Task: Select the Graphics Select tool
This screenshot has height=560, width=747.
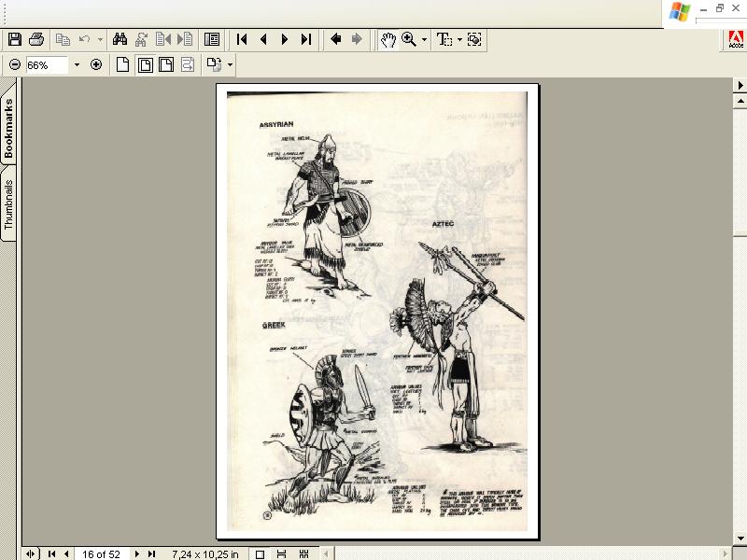Action: (474, 39)
